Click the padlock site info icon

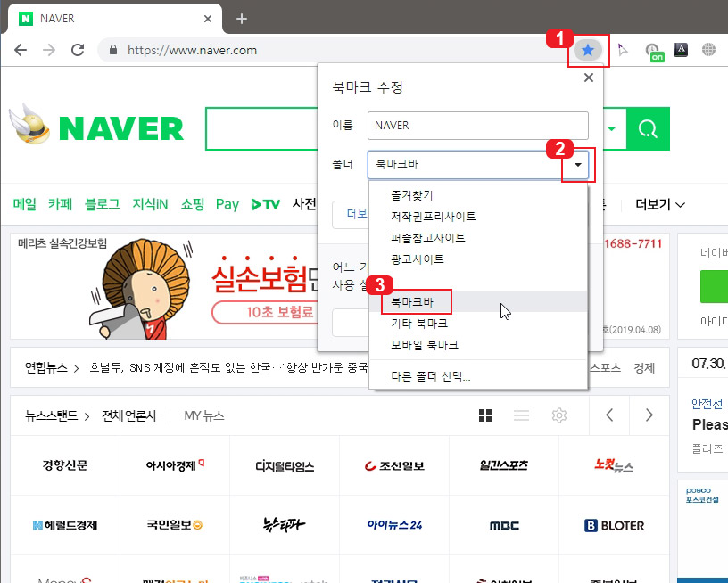point(113,50)
